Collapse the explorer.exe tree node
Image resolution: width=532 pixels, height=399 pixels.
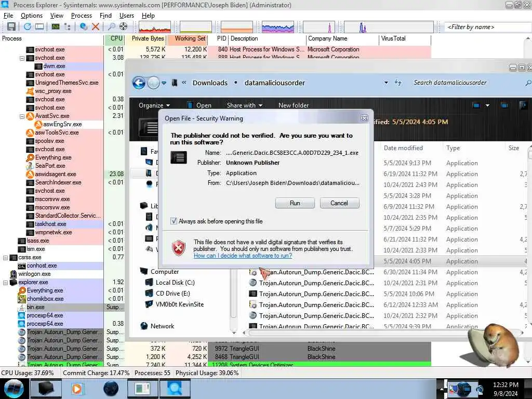click(5, 282)
